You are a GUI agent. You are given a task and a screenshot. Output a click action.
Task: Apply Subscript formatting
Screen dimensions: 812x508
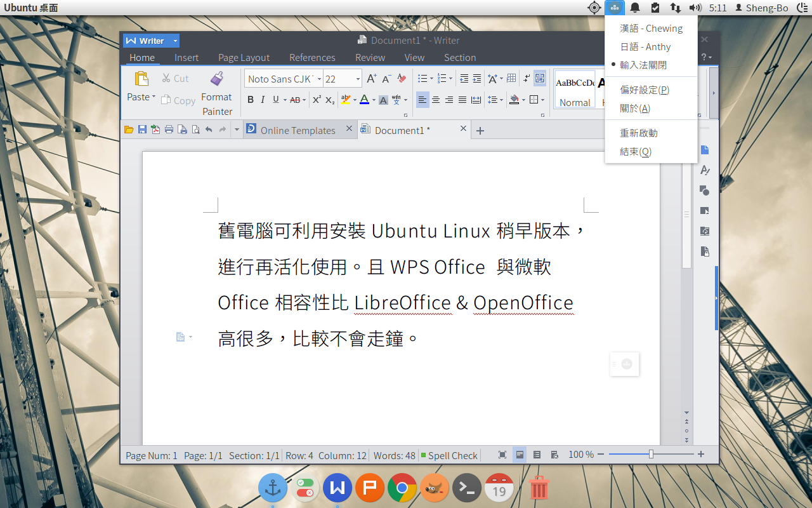(330, 100)
